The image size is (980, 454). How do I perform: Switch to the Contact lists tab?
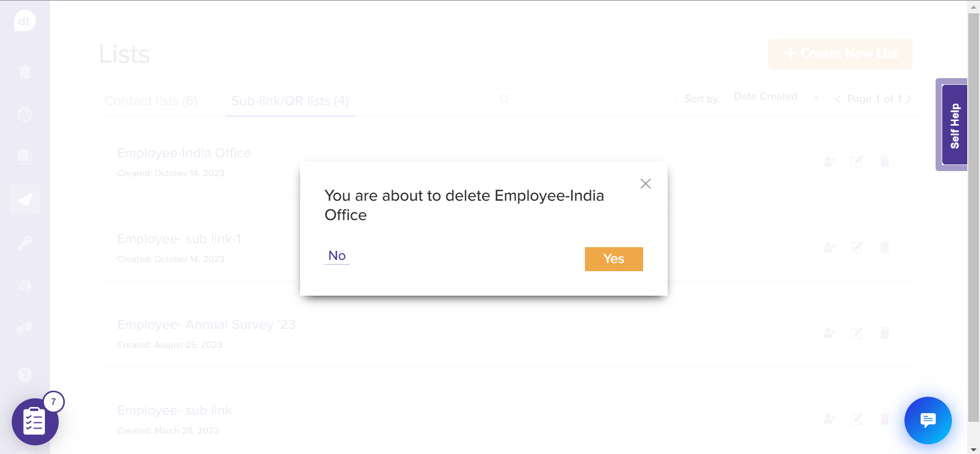(x=151, y=101)
